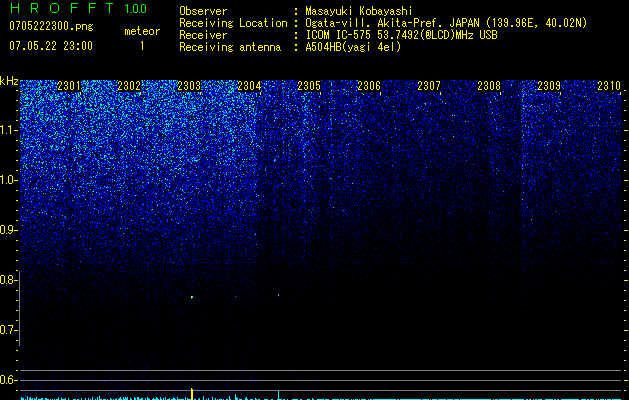Click the 1.1 kHz axis label
This screenshot has width=629, height=400.
[8, 130]
